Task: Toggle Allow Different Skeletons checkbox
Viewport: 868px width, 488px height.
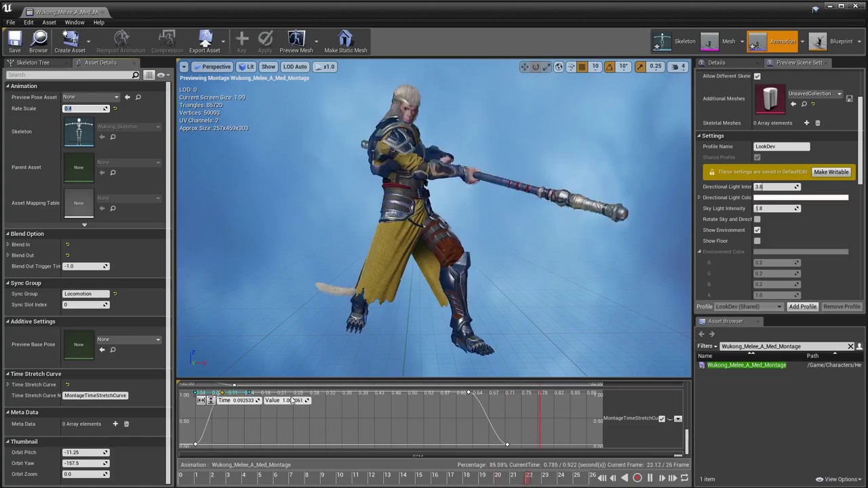Action: (757, 76)
